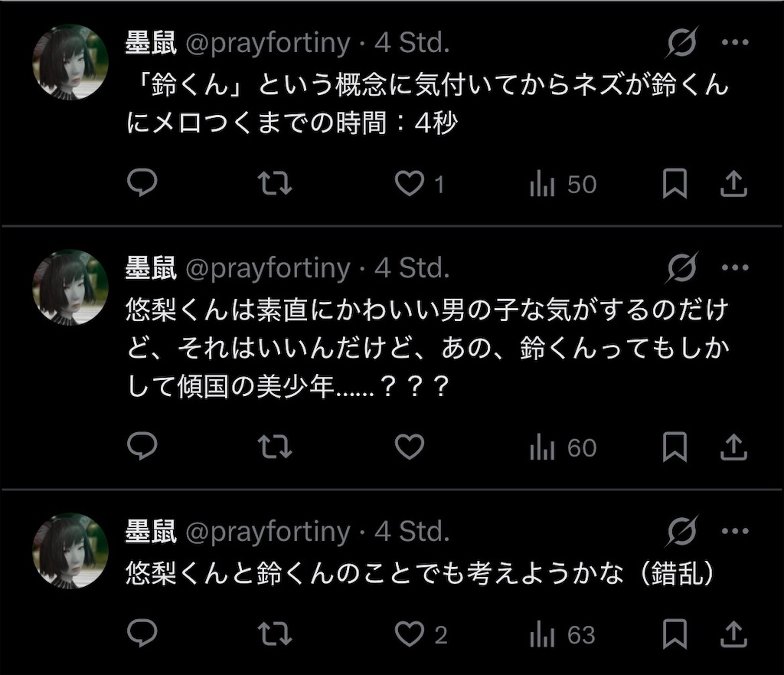This screenshot has height=675, width=784.
Task: Open 墨鼠 display name on third tweet
Action: point(151,532)
